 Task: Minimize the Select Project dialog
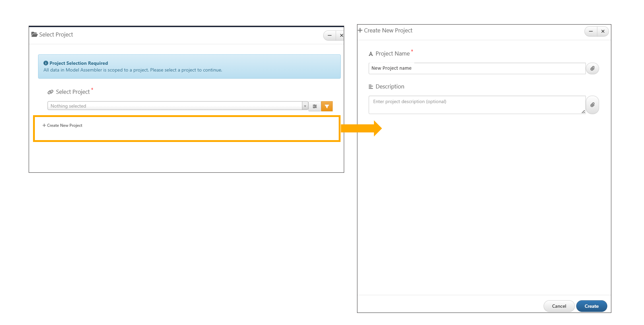(330, 36)
